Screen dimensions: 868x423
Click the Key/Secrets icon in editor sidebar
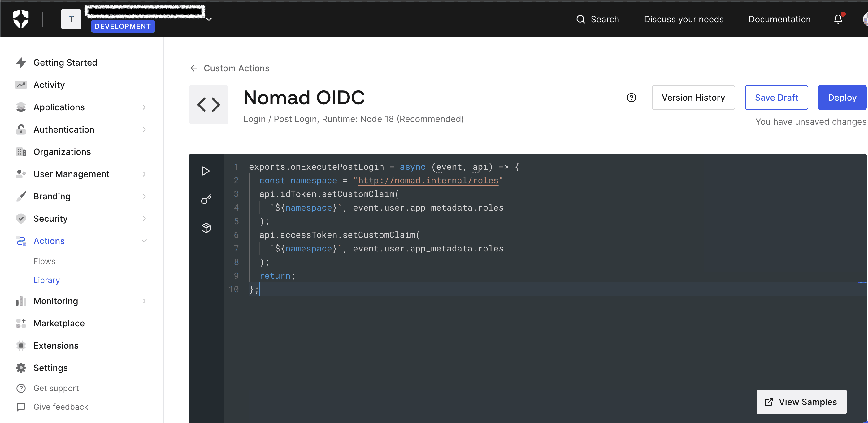[205, 199]
